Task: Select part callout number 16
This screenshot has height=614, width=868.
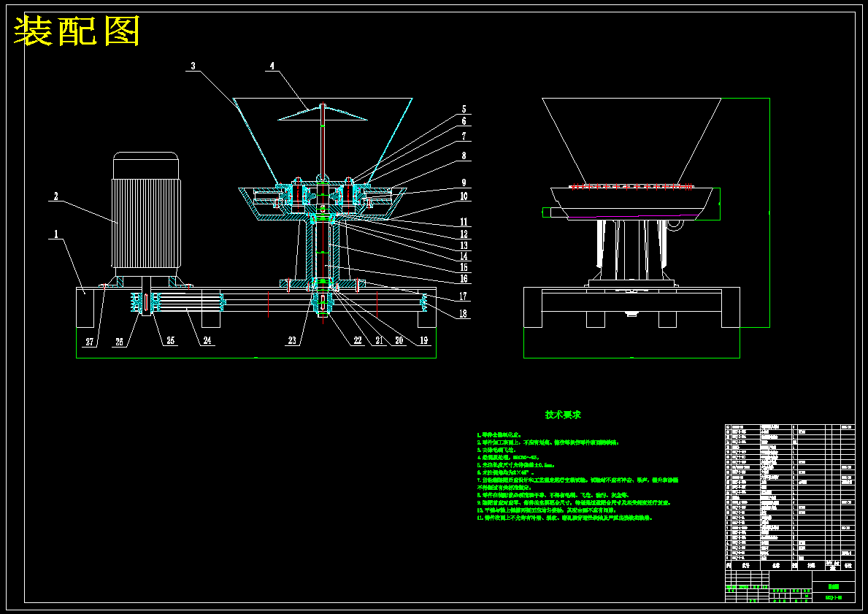Action: point(464,279)
